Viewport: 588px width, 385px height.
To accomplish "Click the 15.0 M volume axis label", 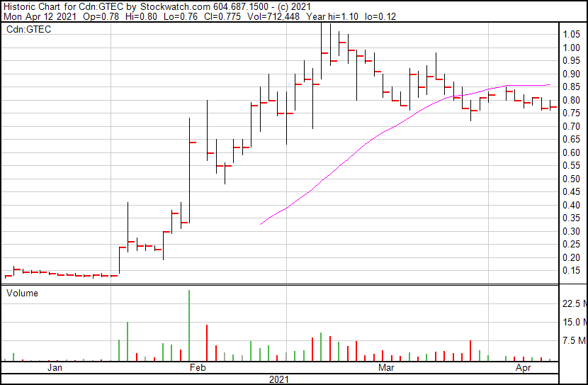I will point(575,322).
